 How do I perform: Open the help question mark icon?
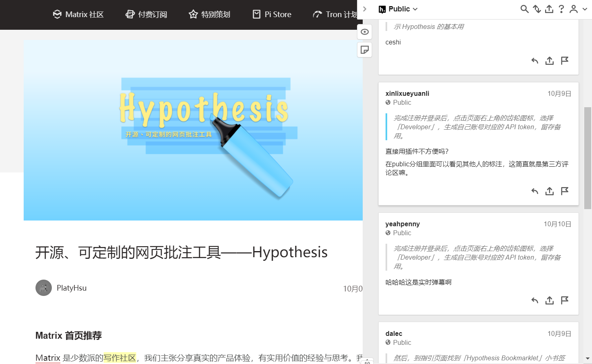561,9
